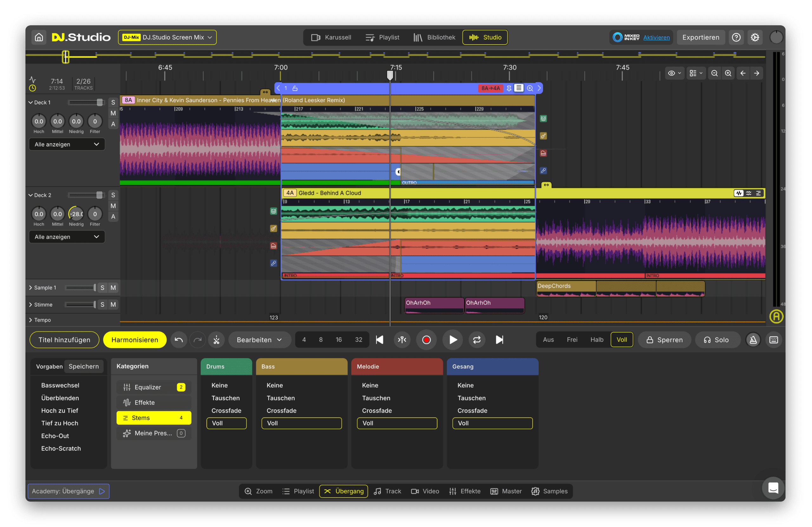812x527 pixels.
Task: Follow the Aktivieren Mixed In Key link
Action: pyautogui.click(x=656, y=37)
